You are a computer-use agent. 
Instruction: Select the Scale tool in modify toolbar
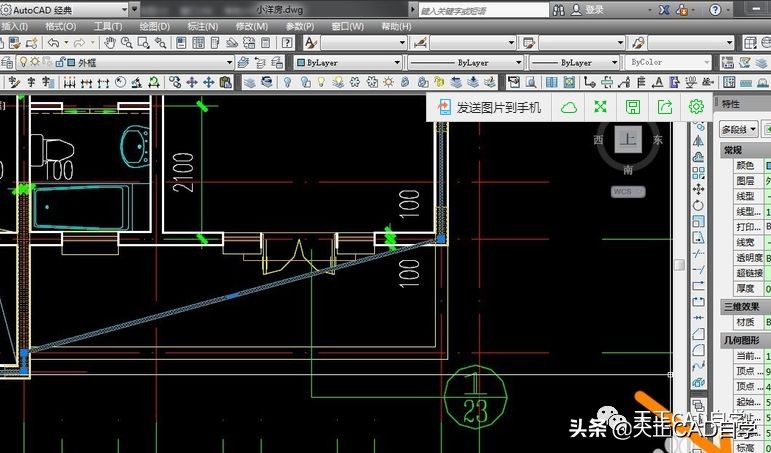698,221
